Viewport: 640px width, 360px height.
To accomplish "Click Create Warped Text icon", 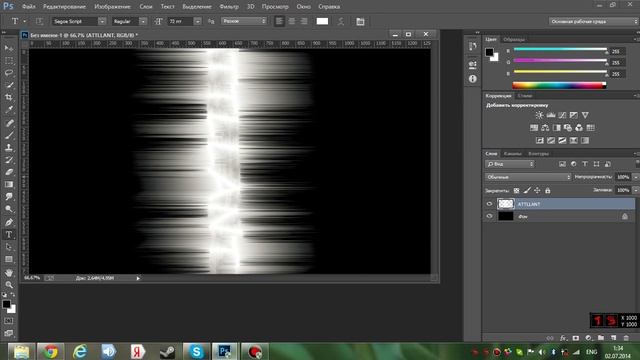I will (341, 21).
